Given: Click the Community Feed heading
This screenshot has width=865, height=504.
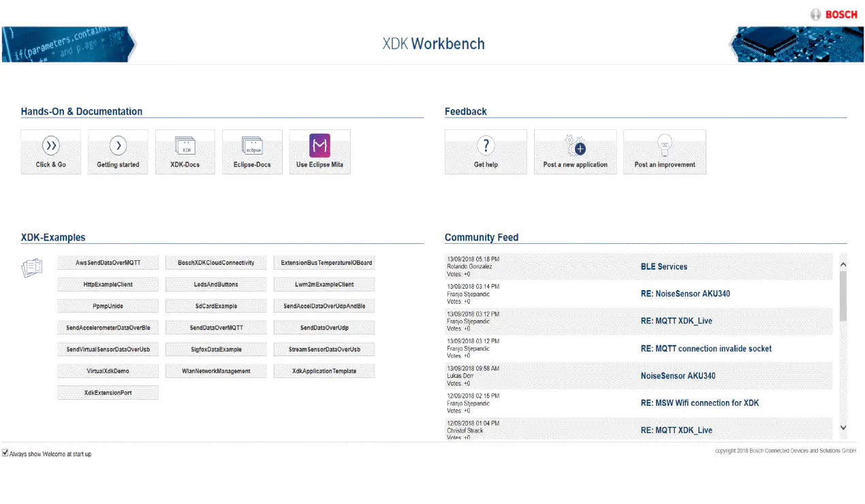Looking at the screenshot, I should 482,238.
